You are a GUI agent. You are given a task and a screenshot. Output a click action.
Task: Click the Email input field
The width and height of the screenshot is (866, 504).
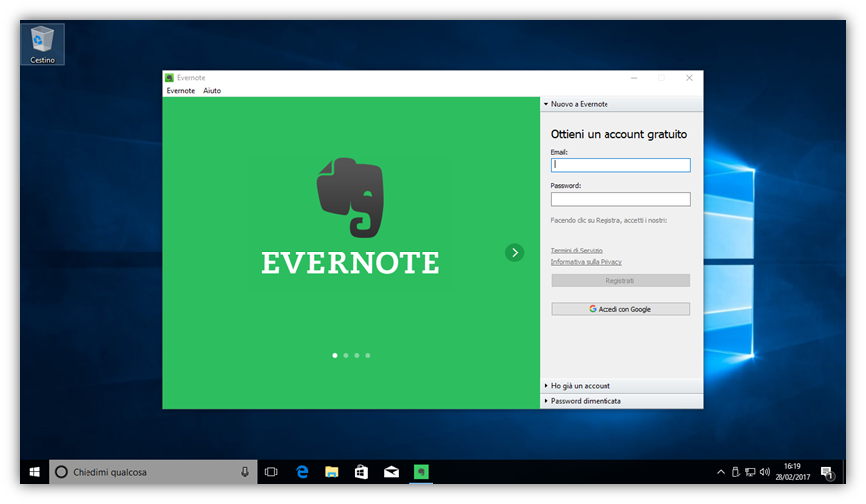(620, 165)
